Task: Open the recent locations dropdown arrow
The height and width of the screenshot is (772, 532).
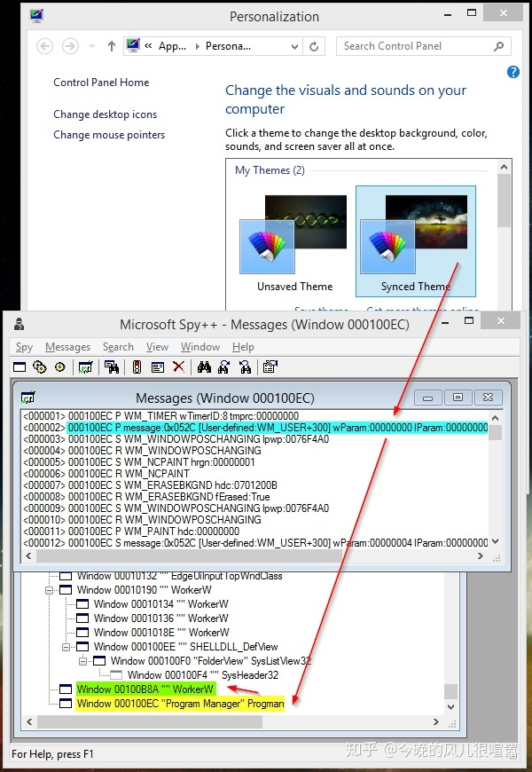Action: (x=91, y=46)
